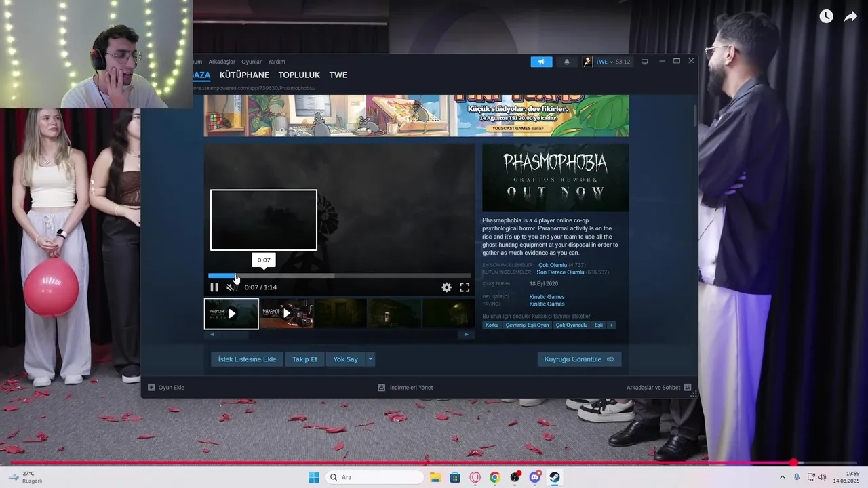The width and height of the screenshot is (868, 488).
Task: Seek on the red video progress bar
Action: [434, 463]
